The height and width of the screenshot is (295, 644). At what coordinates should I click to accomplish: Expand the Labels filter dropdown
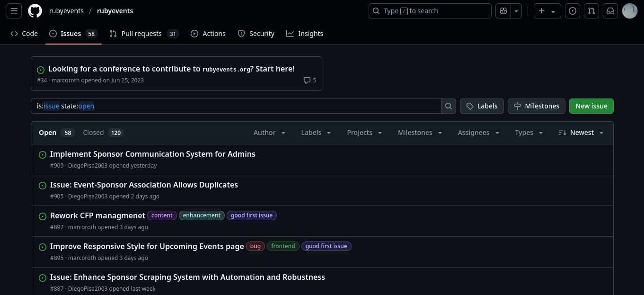click(316, 133)
